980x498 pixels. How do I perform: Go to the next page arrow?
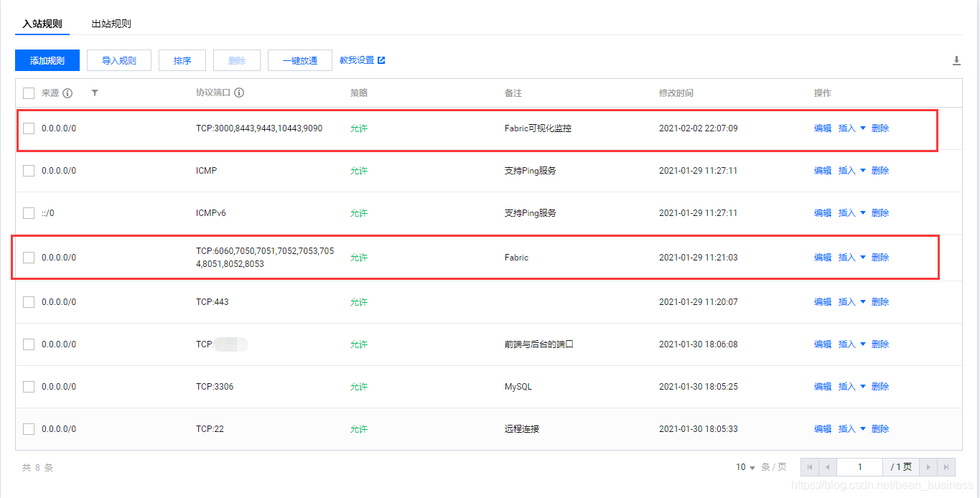[929, 467]
